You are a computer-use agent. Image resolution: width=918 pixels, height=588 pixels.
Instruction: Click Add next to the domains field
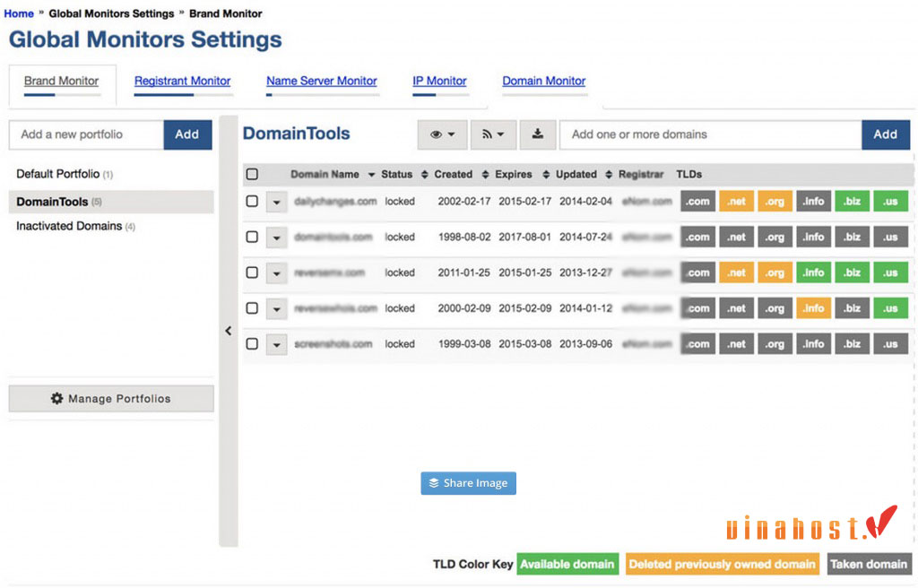(885, 134)
